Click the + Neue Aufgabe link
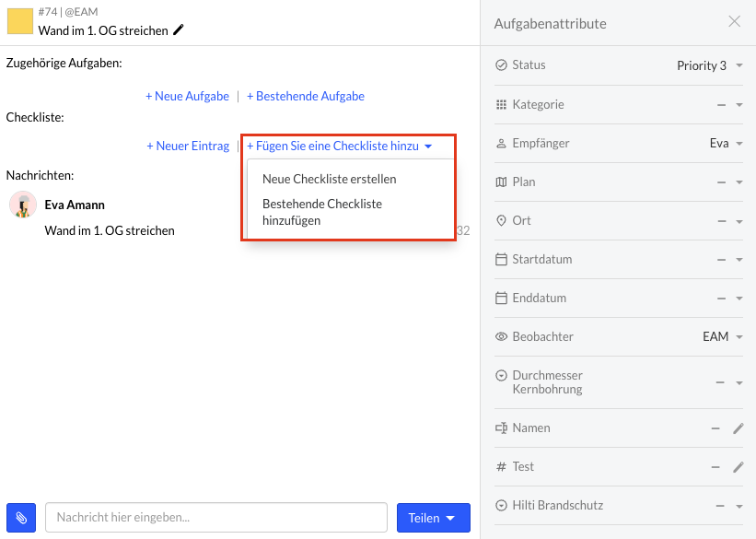756x539 pixels. pos(187,96)
